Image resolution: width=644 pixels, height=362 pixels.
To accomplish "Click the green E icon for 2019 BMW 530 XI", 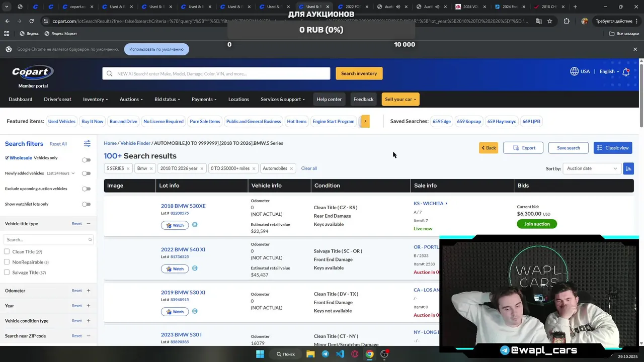I will point(195,311).
